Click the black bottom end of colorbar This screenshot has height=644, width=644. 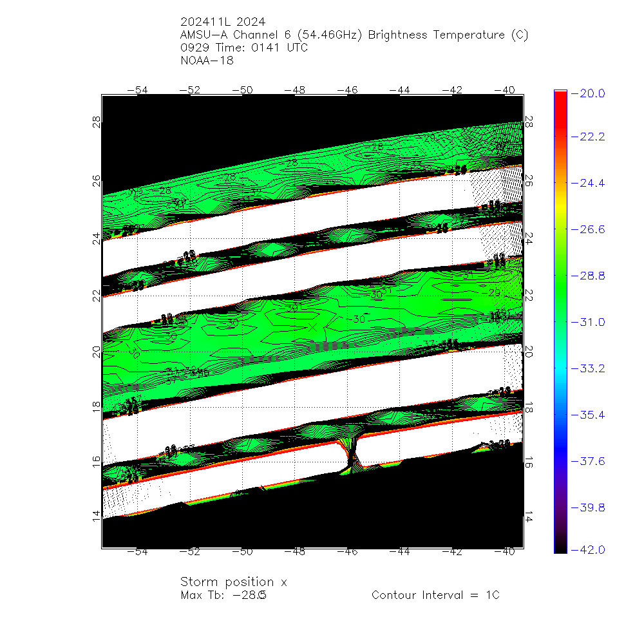click(x=560, y=549)
